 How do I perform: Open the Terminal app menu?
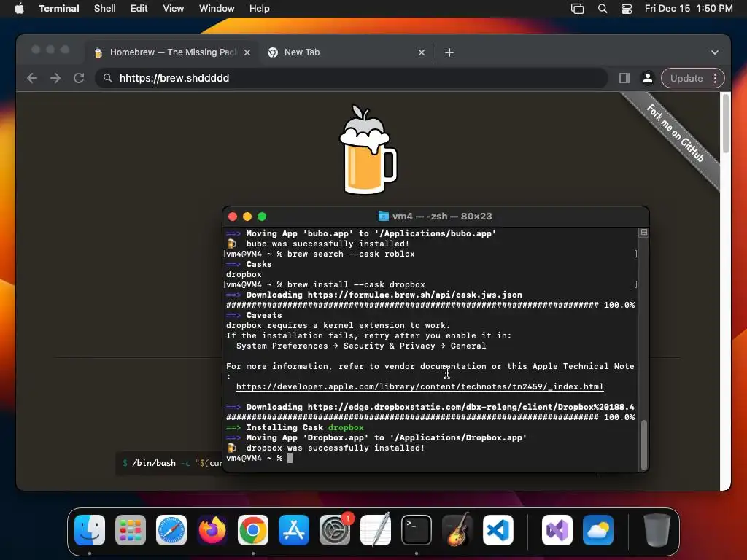59,9
